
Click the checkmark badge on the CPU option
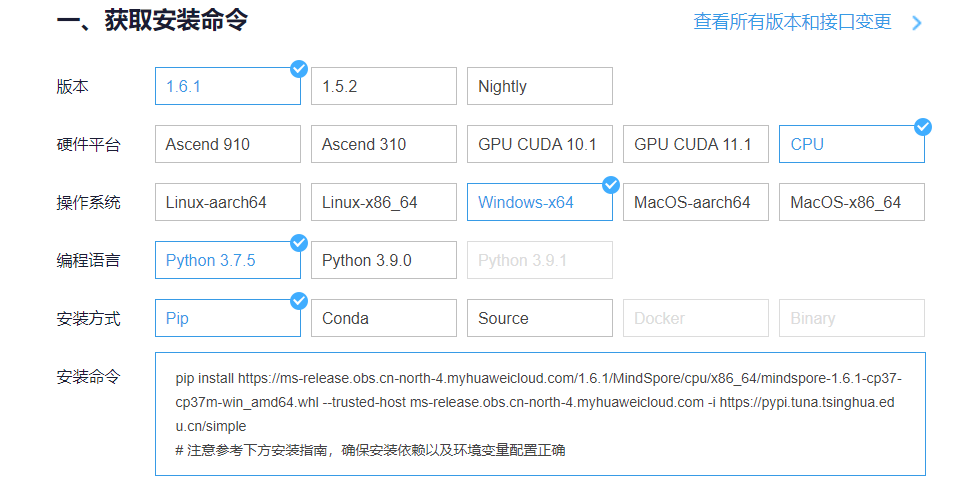coord(922,126)
